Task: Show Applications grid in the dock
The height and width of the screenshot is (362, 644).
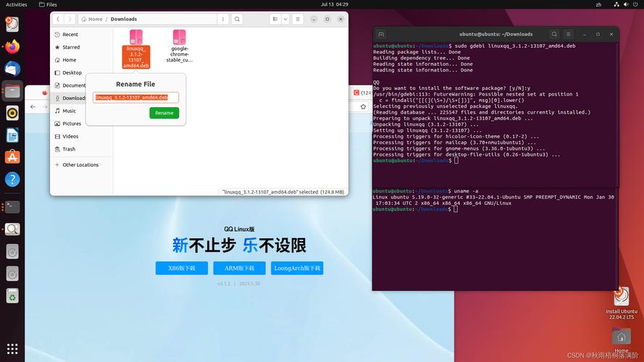Action: (x=12, y=349)
